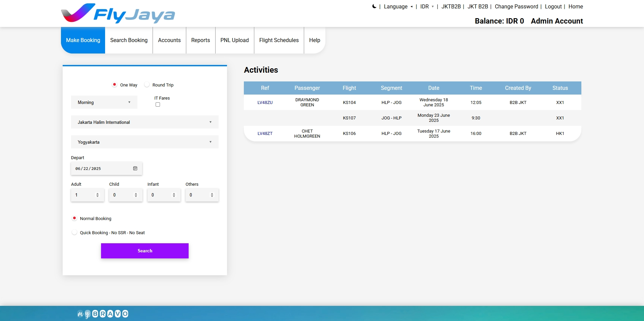Expand the Language menu
The width and height of the screenshot is (644, 321).
tap(398, 6)
